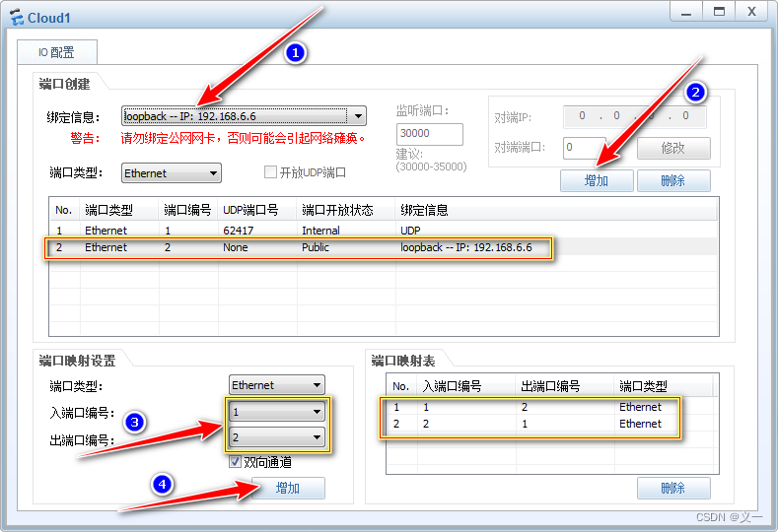Open the 出端口编号 dropdown
Screen dimensions: 778x532
pos(277,437)
